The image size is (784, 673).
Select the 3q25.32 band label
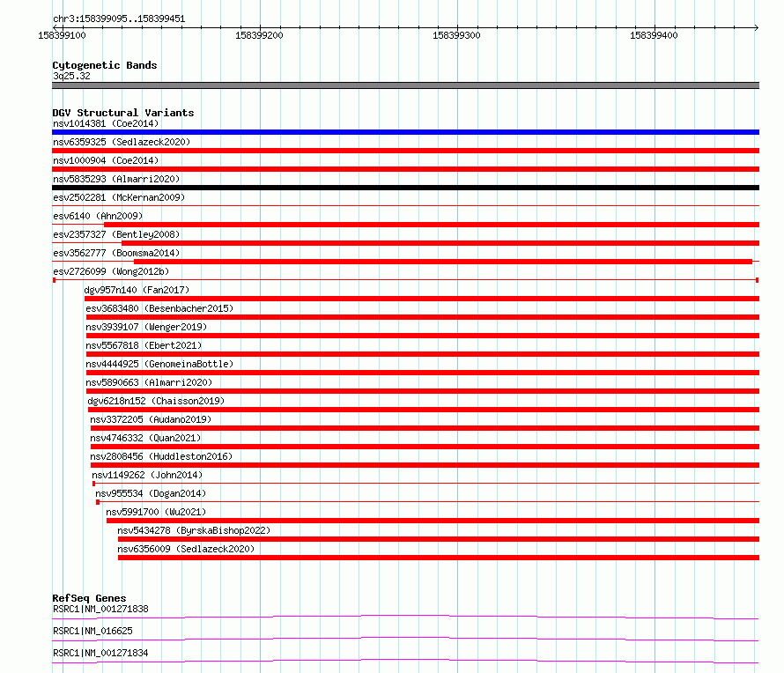pos(71,76)
